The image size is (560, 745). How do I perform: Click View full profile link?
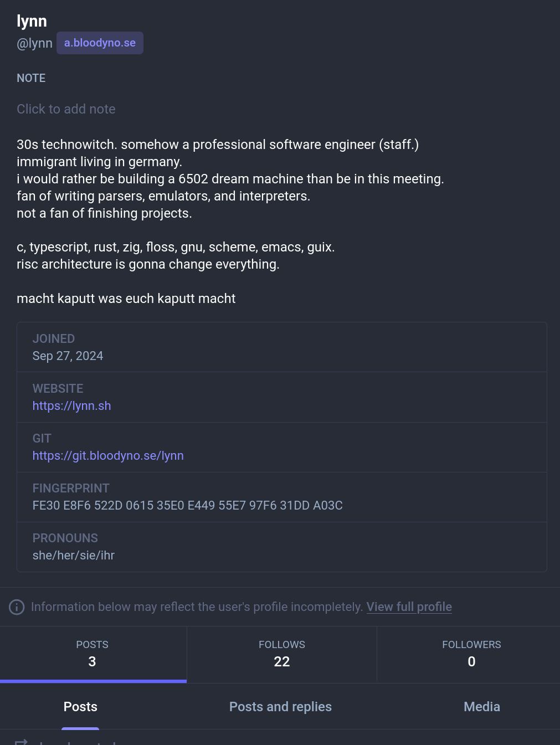409,607
